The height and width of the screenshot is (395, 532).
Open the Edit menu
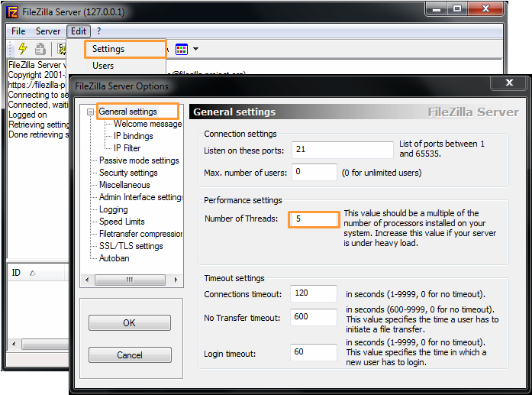(x=79, y=31)
